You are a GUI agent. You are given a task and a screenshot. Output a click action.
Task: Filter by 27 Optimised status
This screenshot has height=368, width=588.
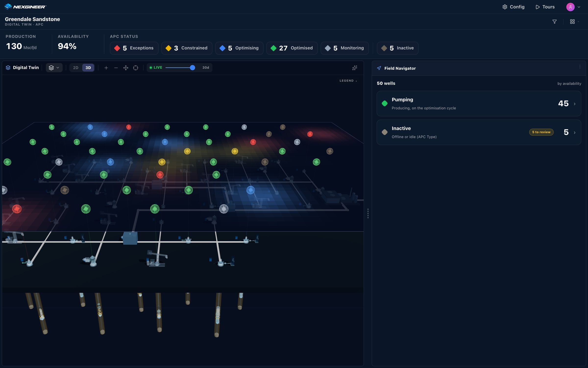point(292,48)
